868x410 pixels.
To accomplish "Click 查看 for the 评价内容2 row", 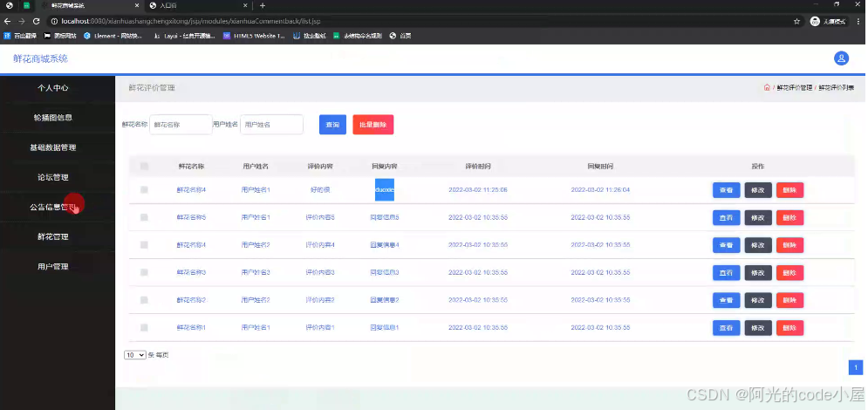I will tap(727, 300).
